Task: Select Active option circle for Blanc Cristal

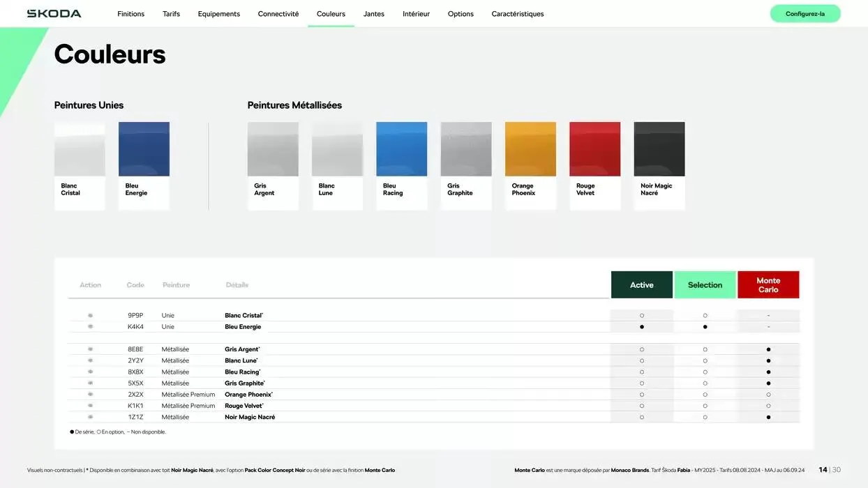Action: [641, 316]
